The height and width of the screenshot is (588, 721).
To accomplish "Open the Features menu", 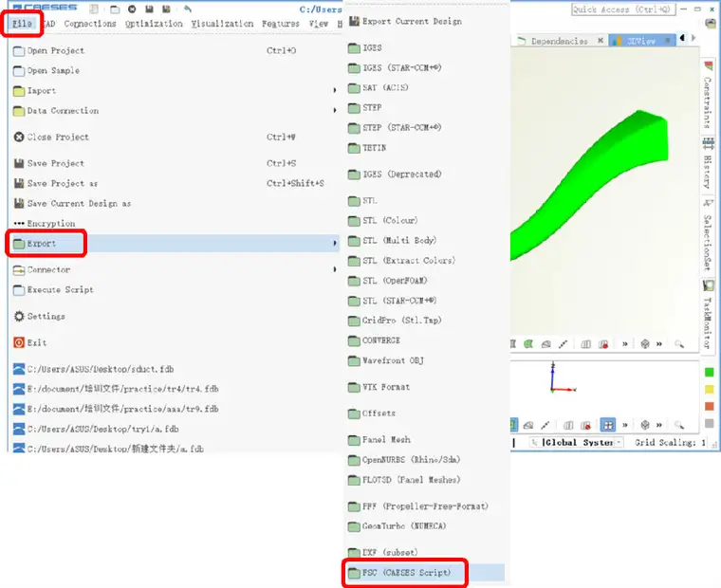I will (281, 24).
